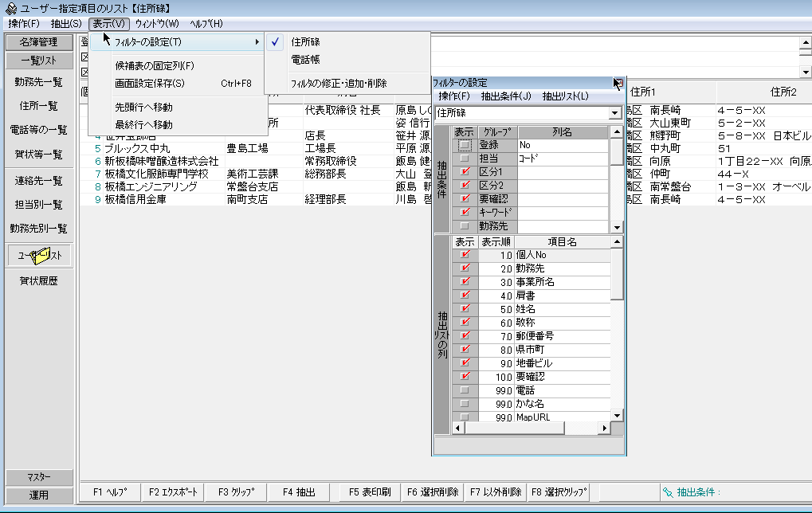Select row 板橋信用金庫 in main list

[135, 199]
